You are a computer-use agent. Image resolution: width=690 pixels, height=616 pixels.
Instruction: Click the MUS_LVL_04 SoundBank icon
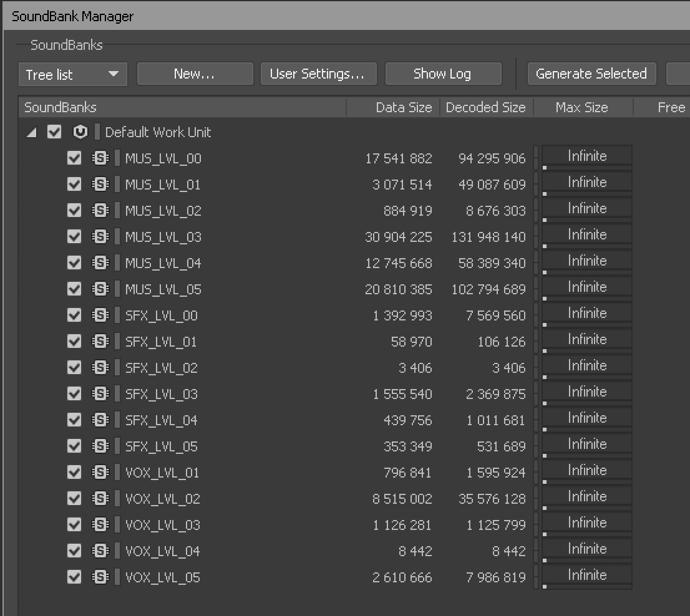click(x=100, y=262)
